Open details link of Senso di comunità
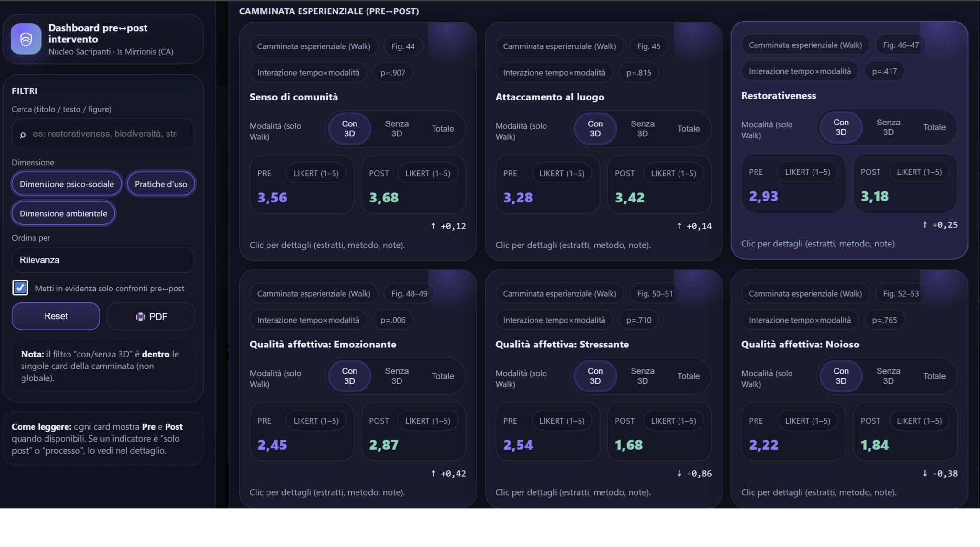980x547 pixels. tap(327, 245)
